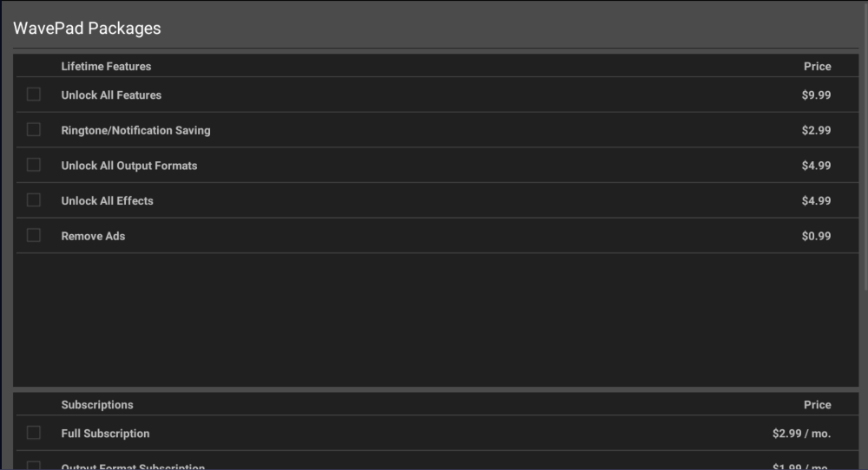The image size is (868, 470).
Task: Click the Price header above lifetime features
Action: click(817, 67)
